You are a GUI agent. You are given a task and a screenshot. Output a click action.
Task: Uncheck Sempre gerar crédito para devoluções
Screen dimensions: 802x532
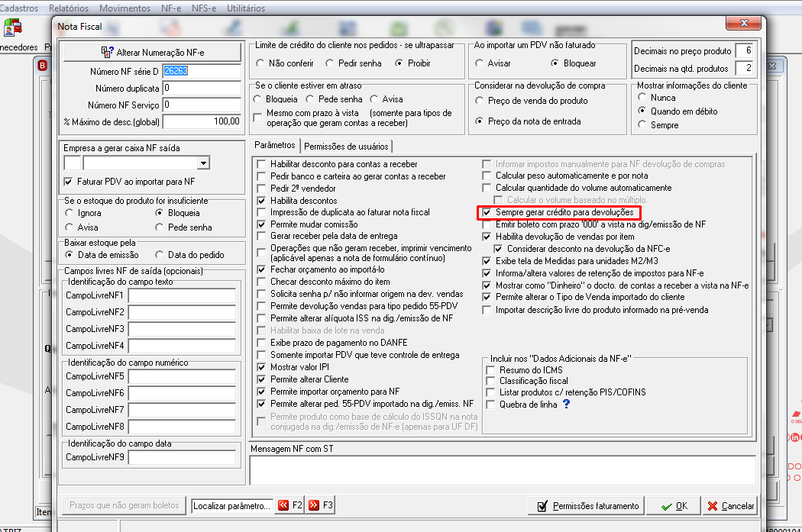coord(487,212)
